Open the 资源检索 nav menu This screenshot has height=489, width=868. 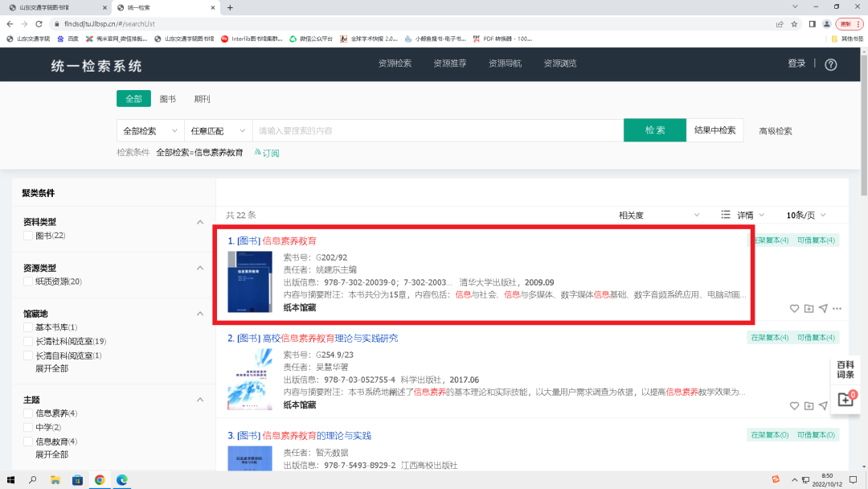pos(395,63)
